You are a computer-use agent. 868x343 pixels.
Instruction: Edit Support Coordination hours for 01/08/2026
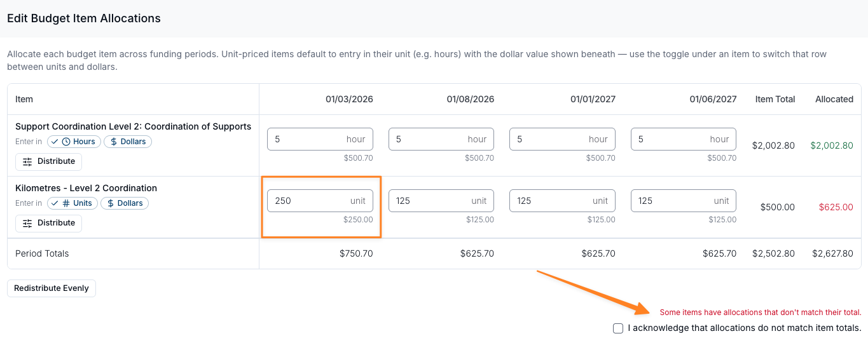point(441,139)
